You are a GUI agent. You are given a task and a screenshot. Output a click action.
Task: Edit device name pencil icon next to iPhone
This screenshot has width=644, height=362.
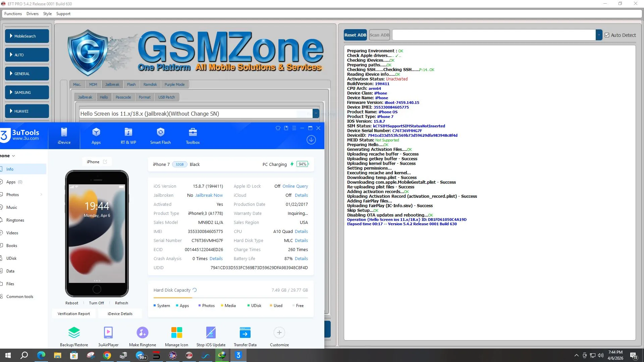[105, 162]
